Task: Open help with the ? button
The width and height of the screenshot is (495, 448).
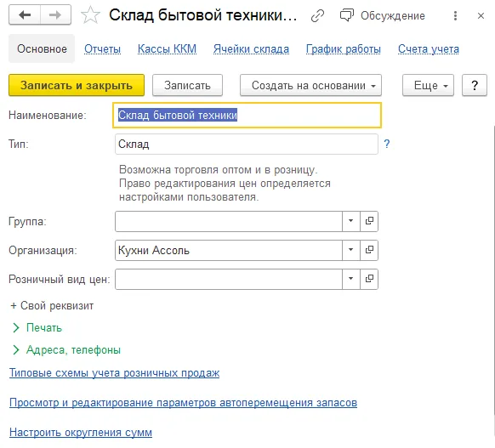Action: pyautogui.click(x=475, y=85)
